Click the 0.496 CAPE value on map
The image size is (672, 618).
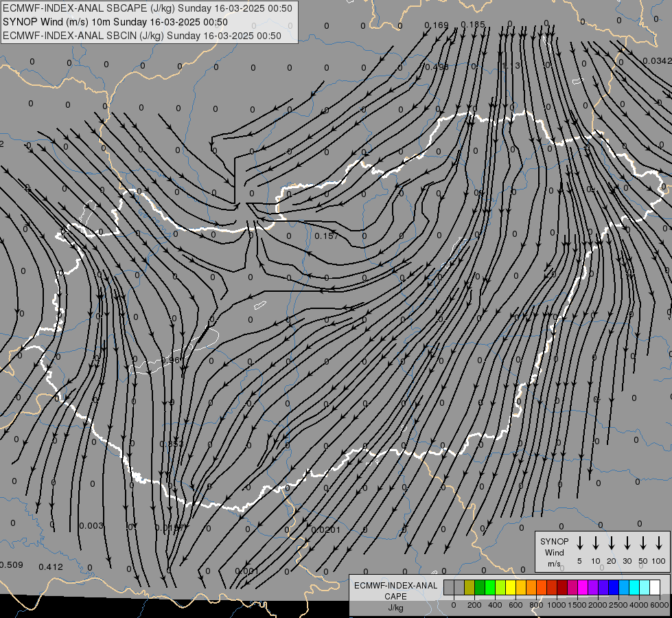point(437,67)
